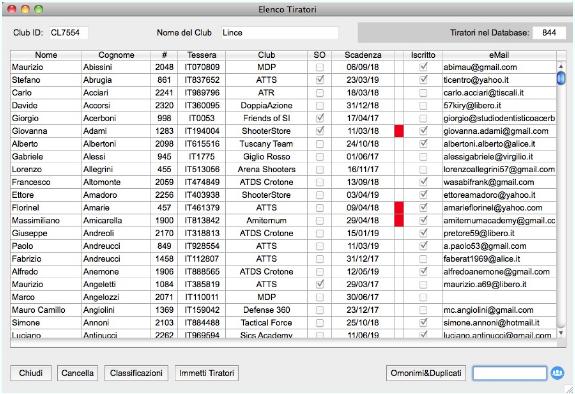Click the Nome del Club field Lince
Screen dimensions: 575x394
(279, 33)
